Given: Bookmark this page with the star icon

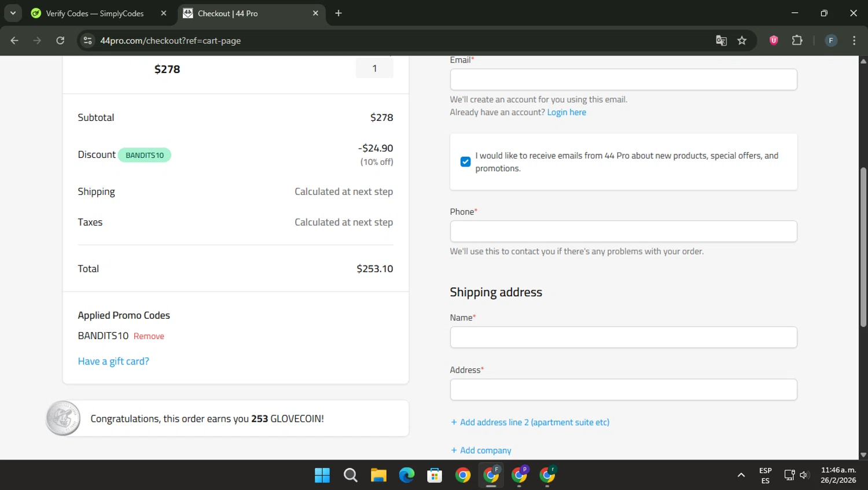Looking at the screenshot, I should 742,40.
